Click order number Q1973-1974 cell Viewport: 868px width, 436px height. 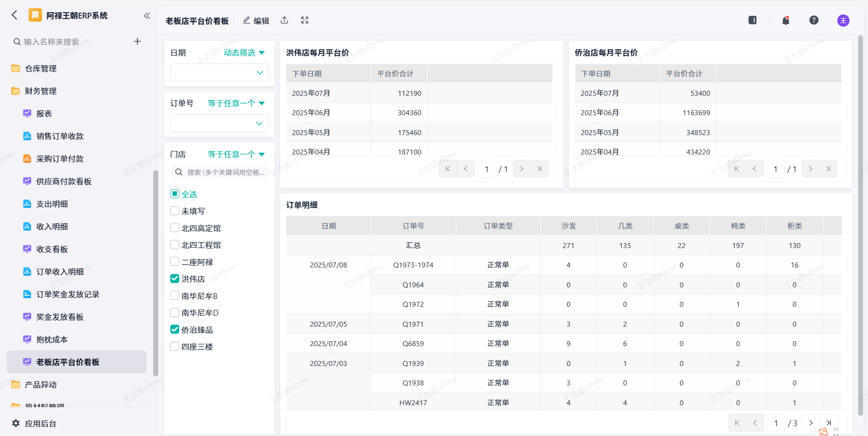coord(413,265)
